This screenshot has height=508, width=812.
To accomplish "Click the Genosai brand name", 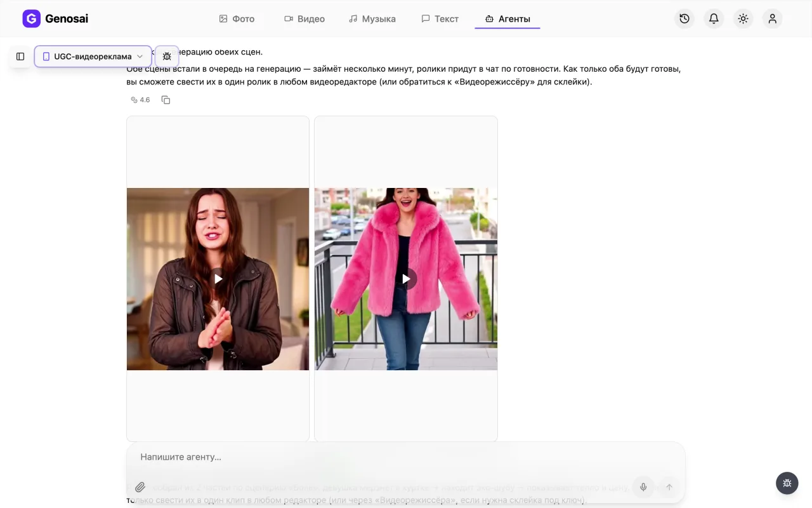I will pyautogui.click(x=67, y=19).
